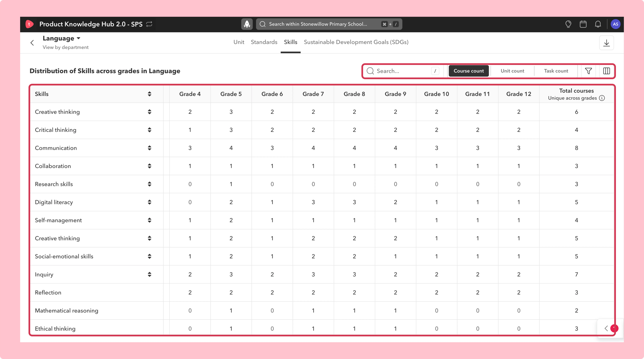Expand the Digital literacy row arrows
This screenshot has width=644, height=359.
coord(149,202)
